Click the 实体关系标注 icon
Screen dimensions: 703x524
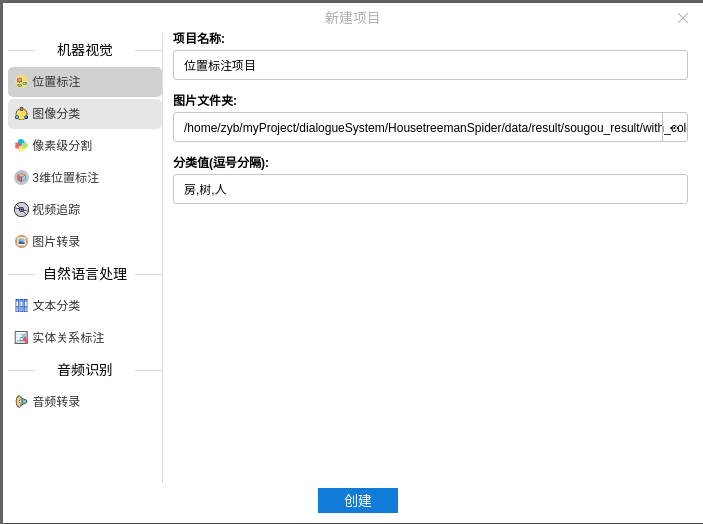pyautogui.click(x=21, y=338)
